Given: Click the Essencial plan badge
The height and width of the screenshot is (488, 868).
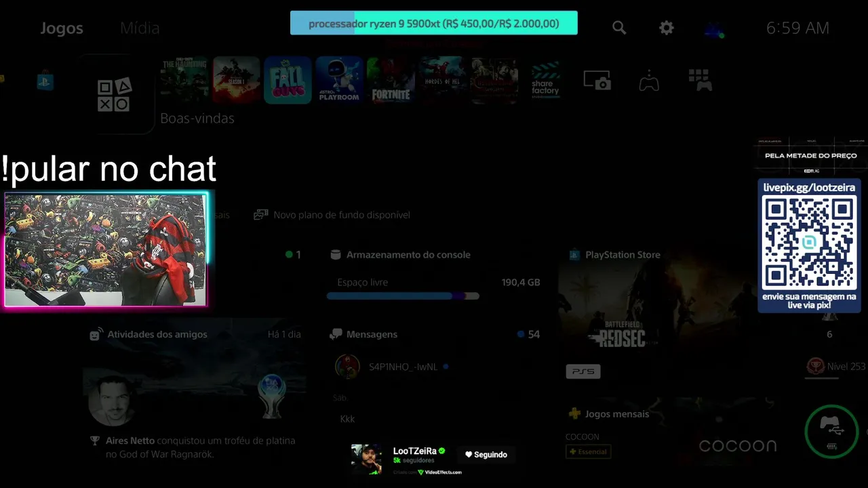Looking at the screenshot, I should (x=589, y=451).
